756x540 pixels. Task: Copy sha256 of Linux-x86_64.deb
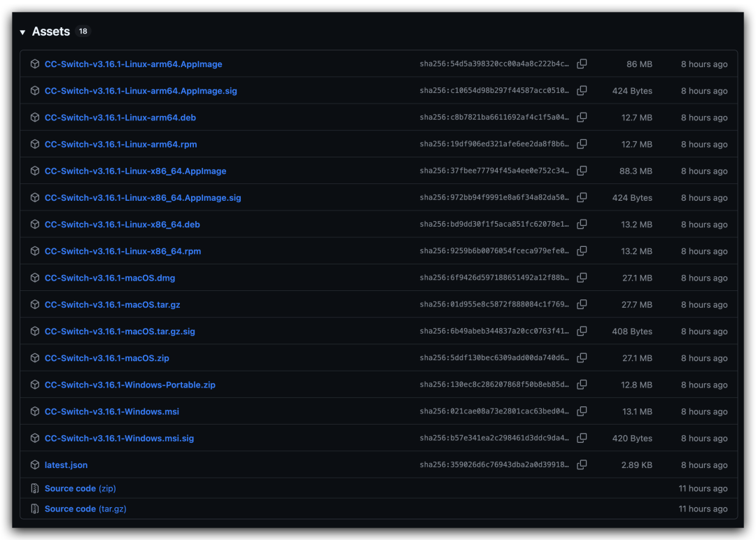[x=582, y=225]
